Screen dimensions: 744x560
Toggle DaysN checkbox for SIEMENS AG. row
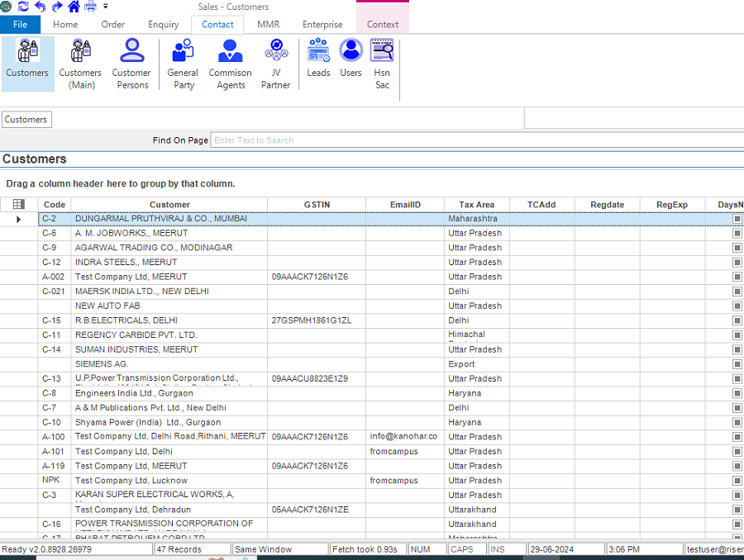pyautogui.click(x=737, y=364)
